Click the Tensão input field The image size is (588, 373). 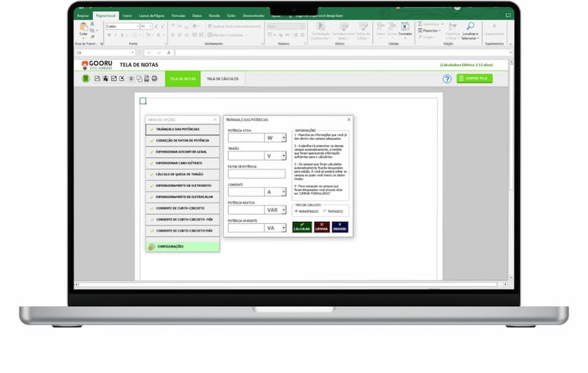point(246,155)
